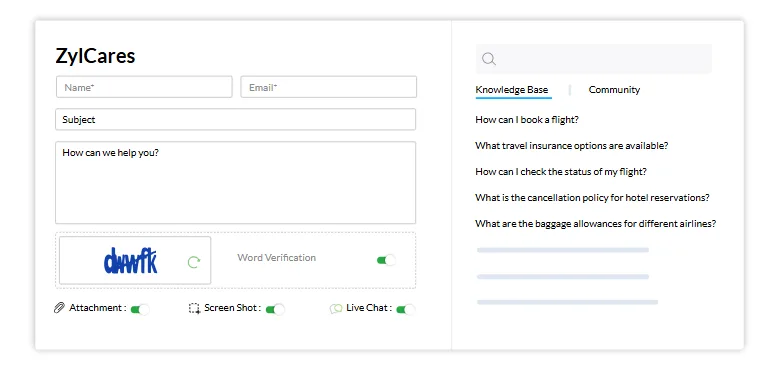
Task: Switch to the Knowledge Base tab
Action: click(x=511, y=90)
